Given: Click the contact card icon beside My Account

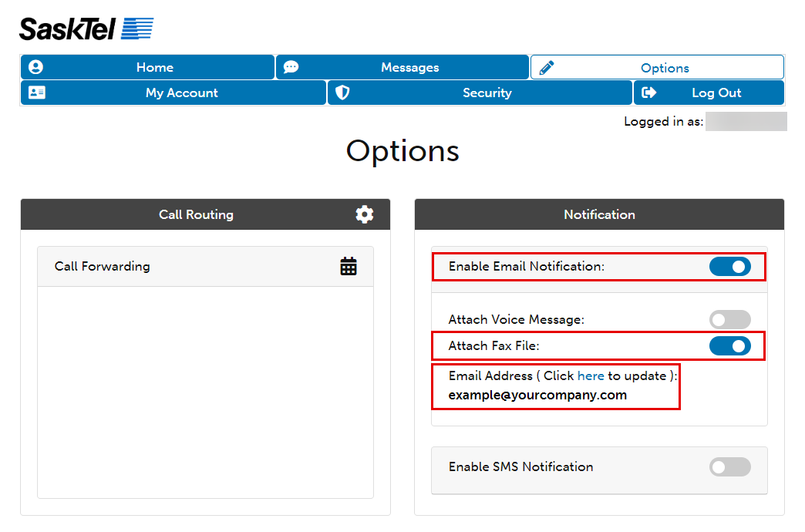Looking at the screenshot, I should tap(36, 93).
